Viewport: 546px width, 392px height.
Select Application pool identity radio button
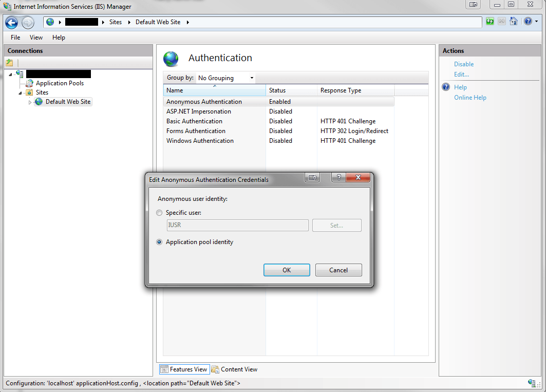click(x=160, y=242)
